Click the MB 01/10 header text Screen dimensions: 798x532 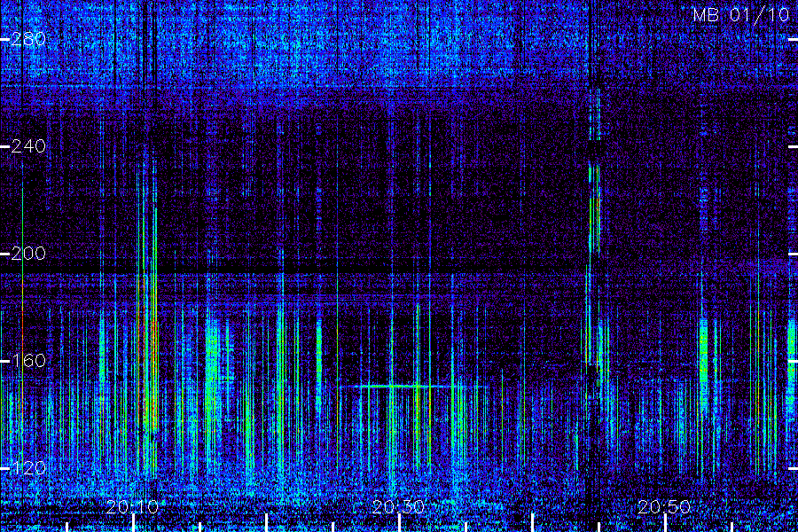pyautogui.click(x=741, y=15)
